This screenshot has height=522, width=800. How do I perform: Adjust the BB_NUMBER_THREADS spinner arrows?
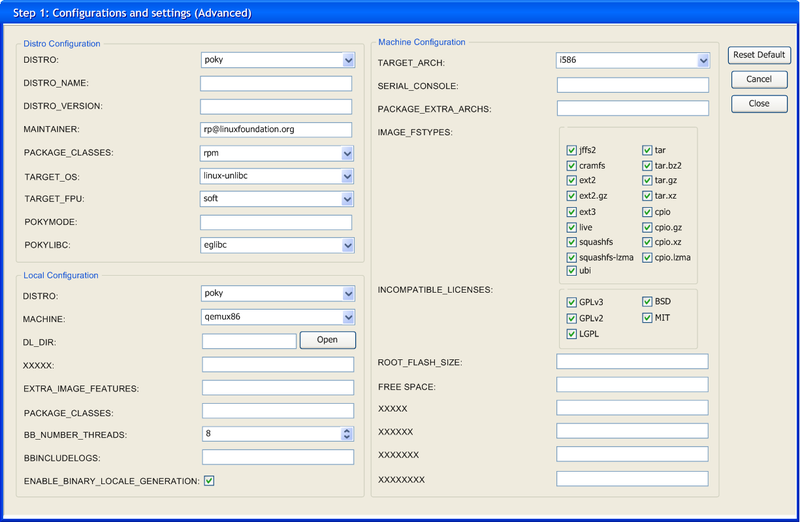point(347,434)
